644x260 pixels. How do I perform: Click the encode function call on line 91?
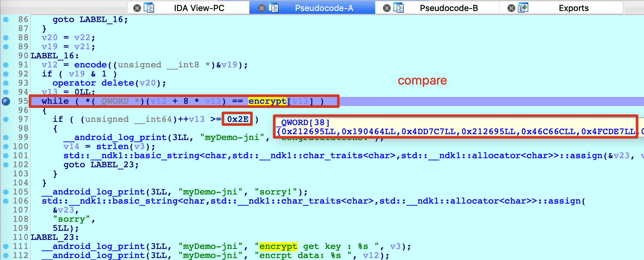(90, 65)
